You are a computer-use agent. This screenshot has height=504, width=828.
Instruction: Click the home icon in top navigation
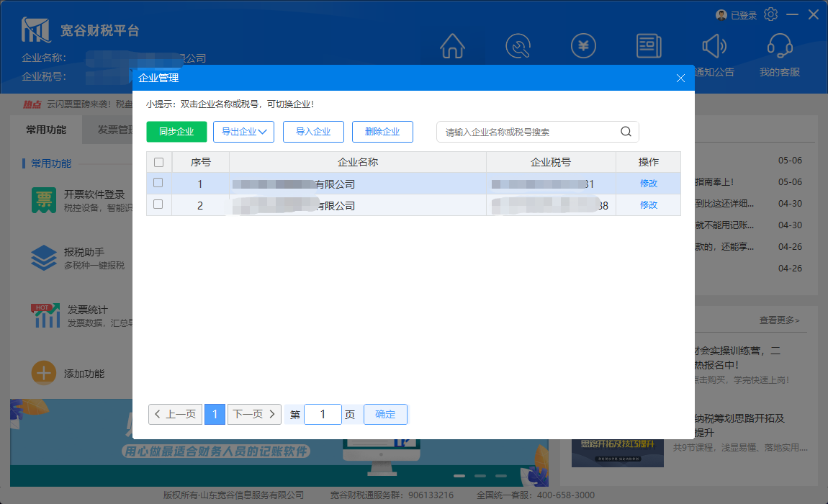pyautogui.click(x=452, y=46)
